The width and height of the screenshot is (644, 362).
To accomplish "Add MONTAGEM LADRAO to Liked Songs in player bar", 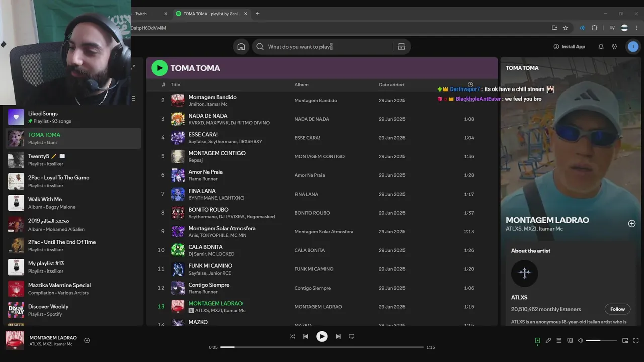I will pos(87,340).
